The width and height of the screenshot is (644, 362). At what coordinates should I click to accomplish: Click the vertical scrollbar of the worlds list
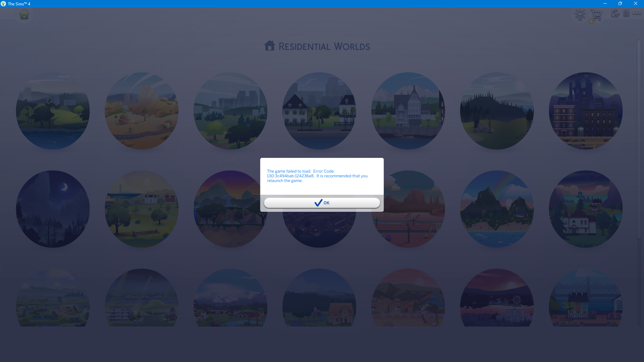pos(639,139)
